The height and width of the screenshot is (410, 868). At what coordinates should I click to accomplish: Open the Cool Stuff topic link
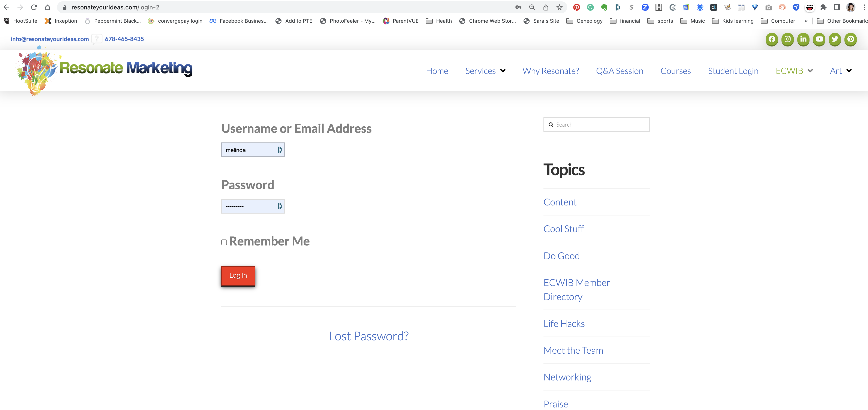[x=563, y=229]
